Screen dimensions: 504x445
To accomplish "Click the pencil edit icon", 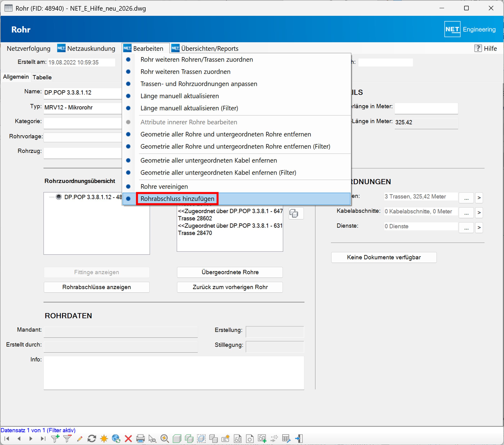I will tap(80, 439).
